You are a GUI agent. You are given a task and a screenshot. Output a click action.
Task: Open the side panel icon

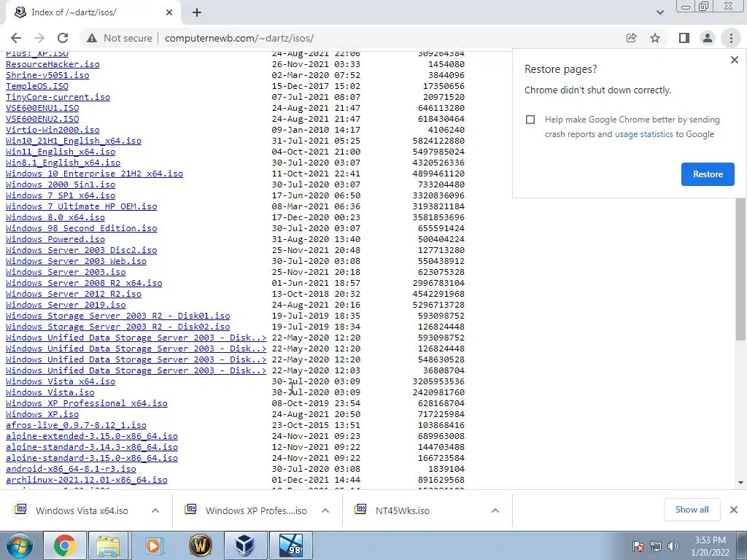coord(684,38)
